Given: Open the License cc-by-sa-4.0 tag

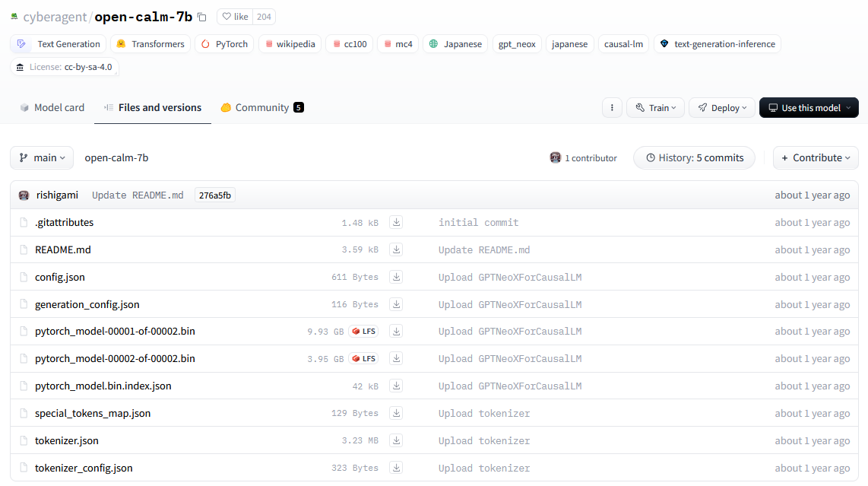Looking at the screenshot, I should 64,67.
